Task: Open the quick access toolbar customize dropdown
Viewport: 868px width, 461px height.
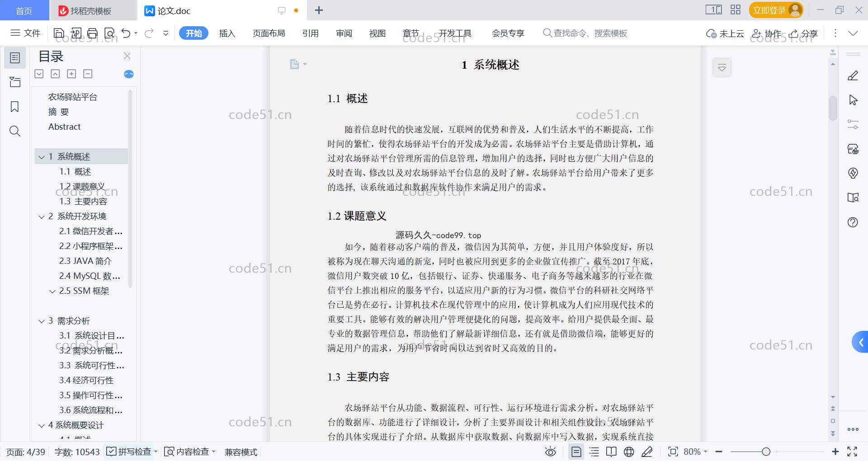Action: [x=166, y=33]
